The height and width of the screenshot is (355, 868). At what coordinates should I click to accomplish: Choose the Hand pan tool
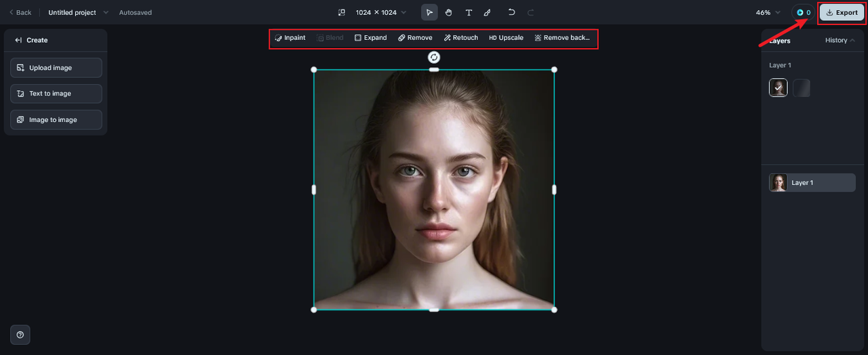[448, 12]
